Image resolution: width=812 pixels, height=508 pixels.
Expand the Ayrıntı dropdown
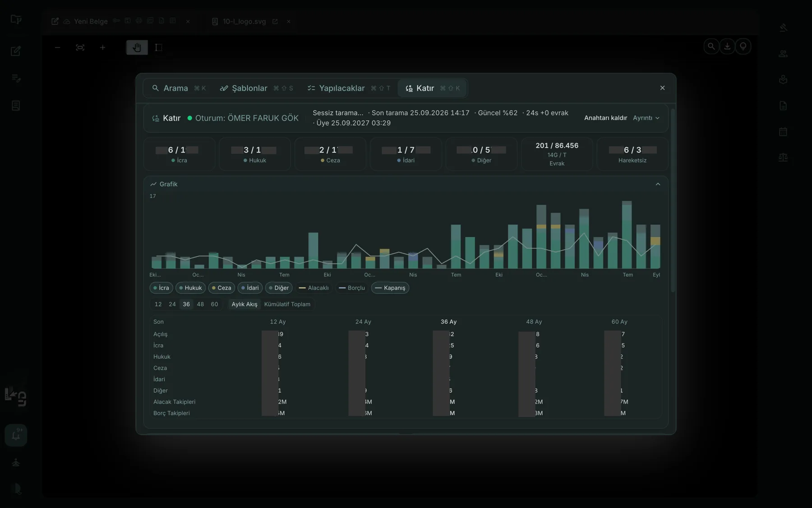tap(646, 118)
